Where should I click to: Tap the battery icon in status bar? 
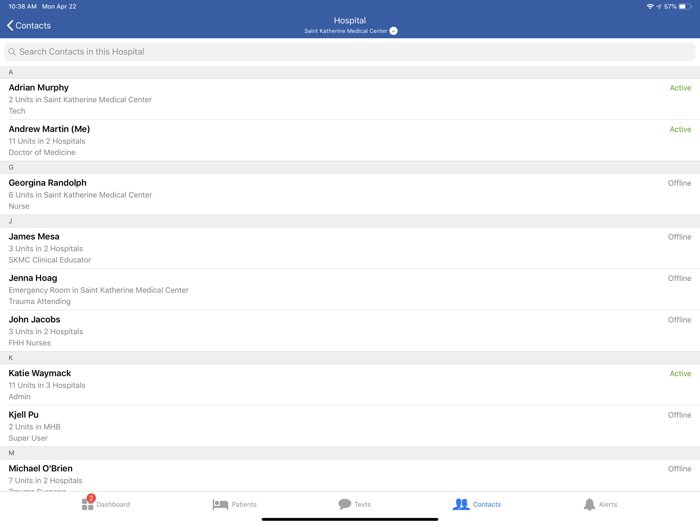tap(685, 7)
